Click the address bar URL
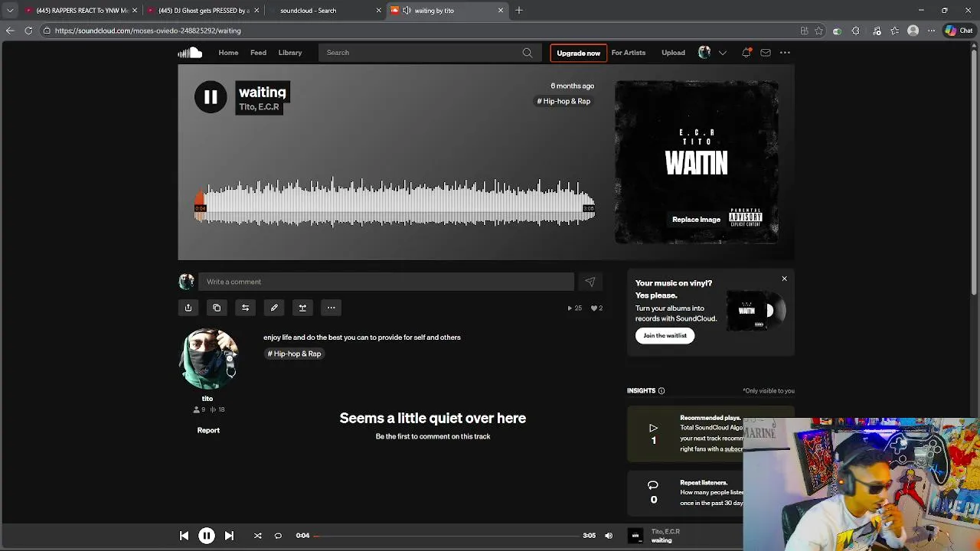 [x=148, y=31]
